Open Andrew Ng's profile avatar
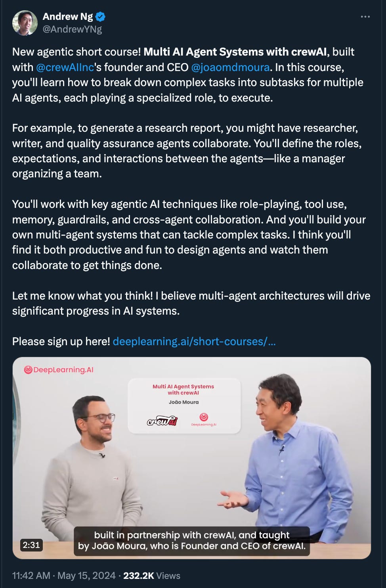Screen dimensions: 386x588 point(25,23)
